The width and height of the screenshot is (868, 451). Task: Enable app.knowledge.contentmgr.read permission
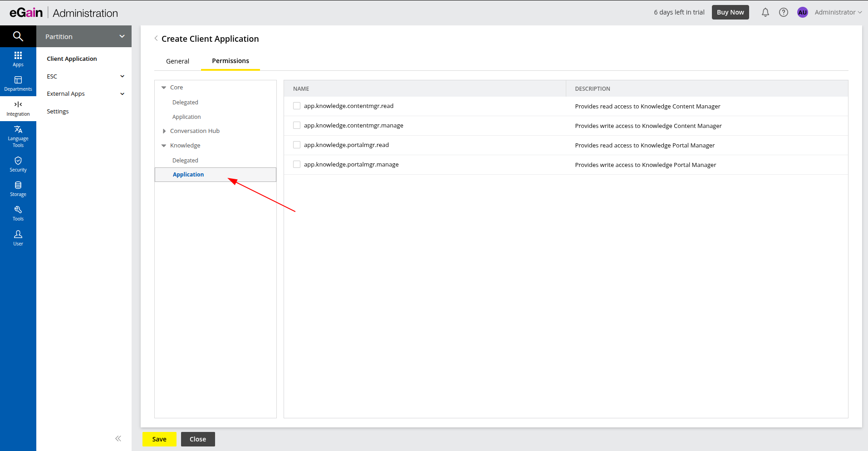point(296,106)
